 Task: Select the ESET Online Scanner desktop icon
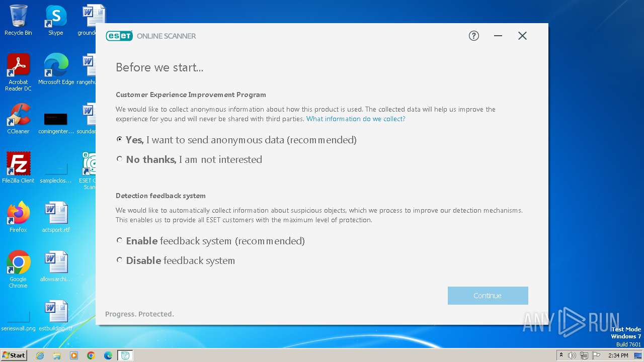pos(89,171)
